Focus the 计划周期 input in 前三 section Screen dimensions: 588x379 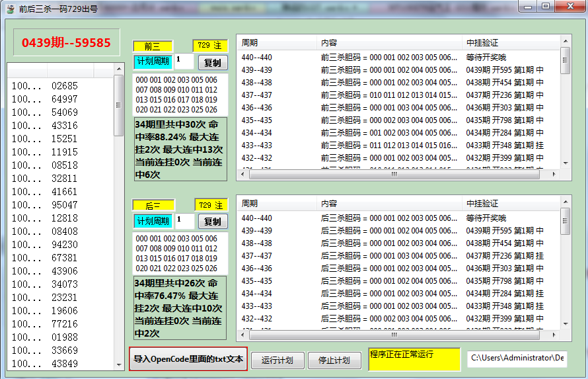pyautogui.click(x=184, y=62)
